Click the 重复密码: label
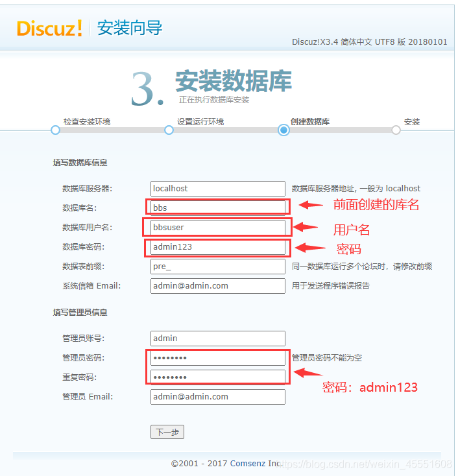The height and width of the screenshot is (476, 458). [80, 377]
